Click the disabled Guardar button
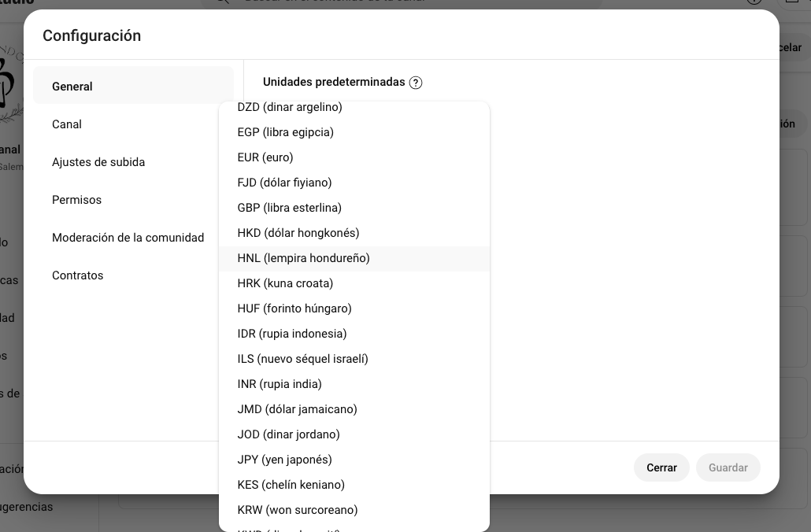Viewport: 811px width, 532px height. point(728,467)
